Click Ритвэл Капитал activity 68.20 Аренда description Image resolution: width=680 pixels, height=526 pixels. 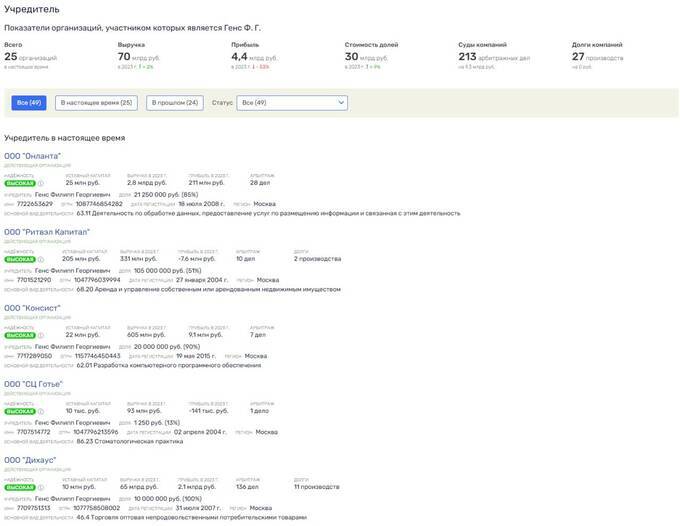coord(209,289)
